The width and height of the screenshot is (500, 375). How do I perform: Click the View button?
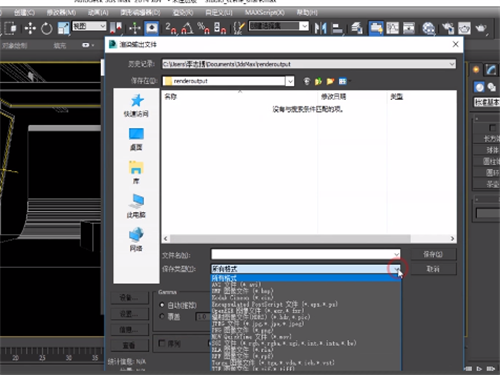[x=129, y=345]
